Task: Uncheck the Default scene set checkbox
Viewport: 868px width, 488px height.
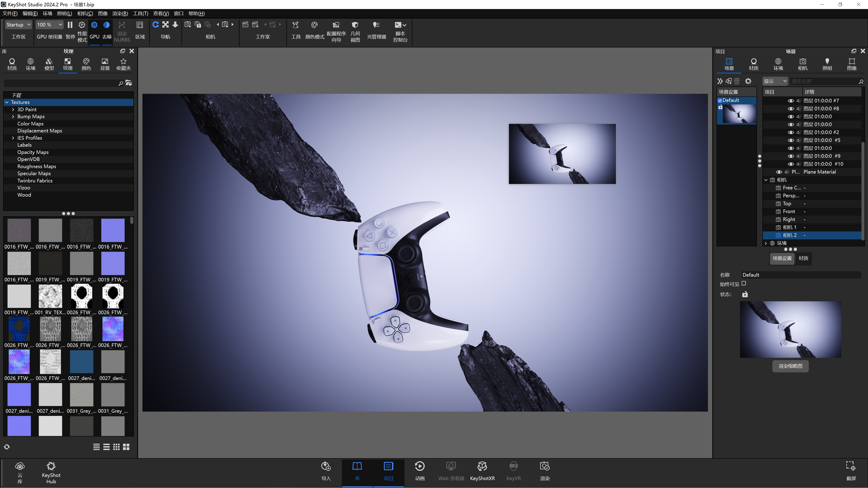Action: point(720,100)
